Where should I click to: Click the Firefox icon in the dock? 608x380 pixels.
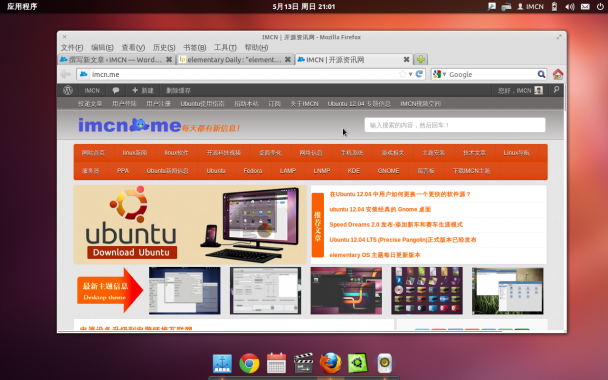pyautogui.click(x=330, y=363)
